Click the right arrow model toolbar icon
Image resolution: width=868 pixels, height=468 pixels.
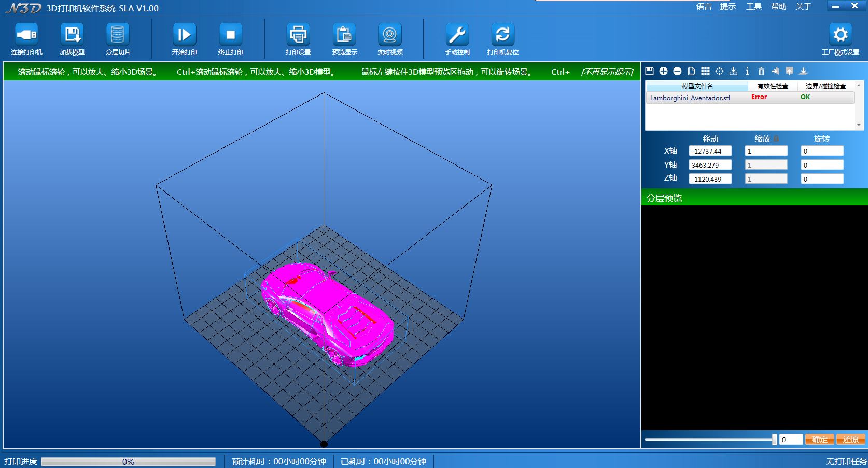coord(775,71)
